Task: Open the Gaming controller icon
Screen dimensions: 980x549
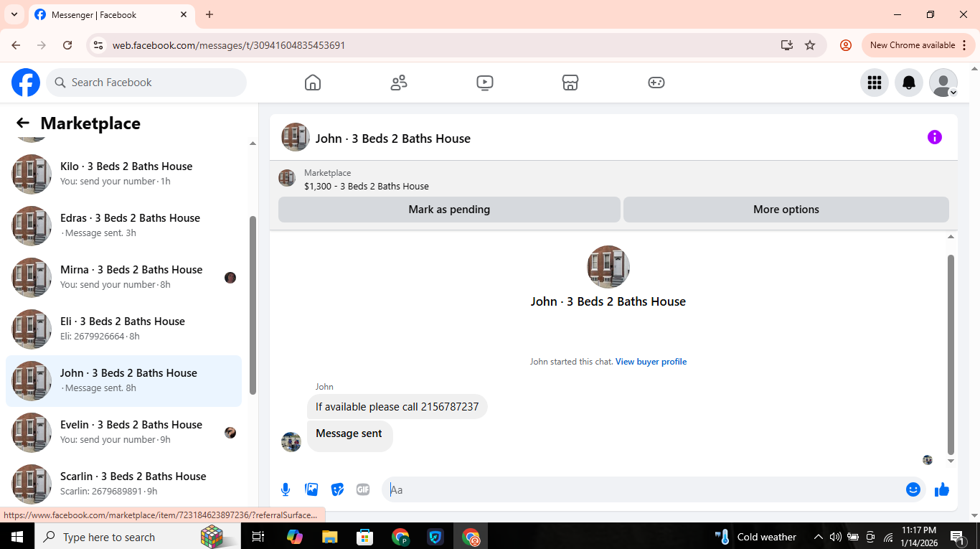Action: (656, 83)
